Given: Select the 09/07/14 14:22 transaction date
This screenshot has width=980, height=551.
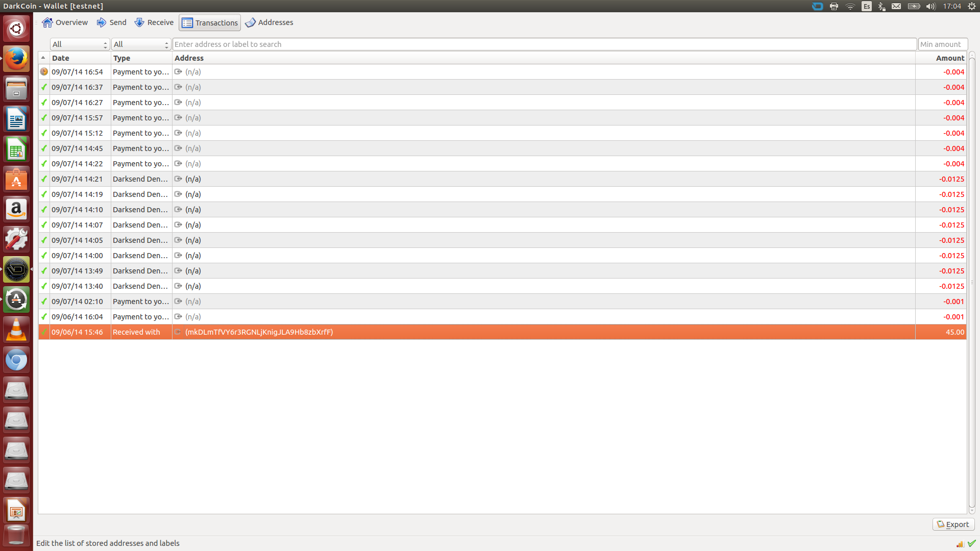Looking at the screenshot, I should click(x=77, y=164).
